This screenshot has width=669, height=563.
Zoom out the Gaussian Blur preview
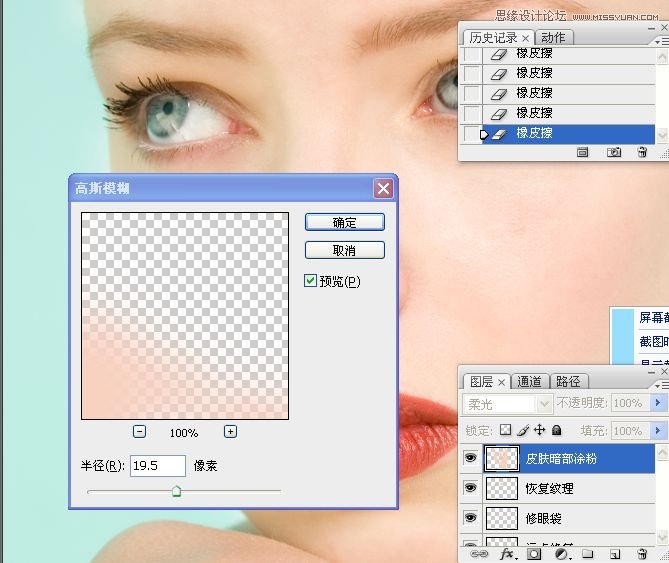[140, 432]
